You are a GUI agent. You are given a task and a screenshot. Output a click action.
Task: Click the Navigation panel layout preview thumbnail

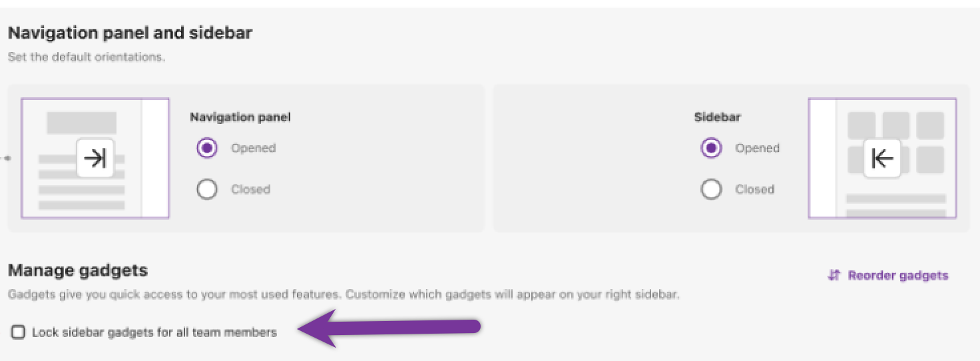95,158
